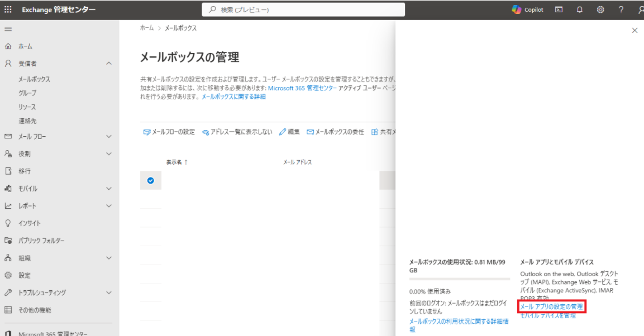
Task: Open Microsoft 365 管理センター in sidebar
Action: [x=53, y=334]
